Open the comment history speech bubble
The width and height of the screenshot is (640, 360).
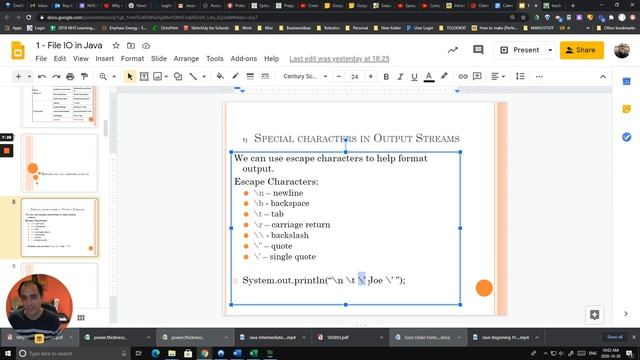coord(478,50)
